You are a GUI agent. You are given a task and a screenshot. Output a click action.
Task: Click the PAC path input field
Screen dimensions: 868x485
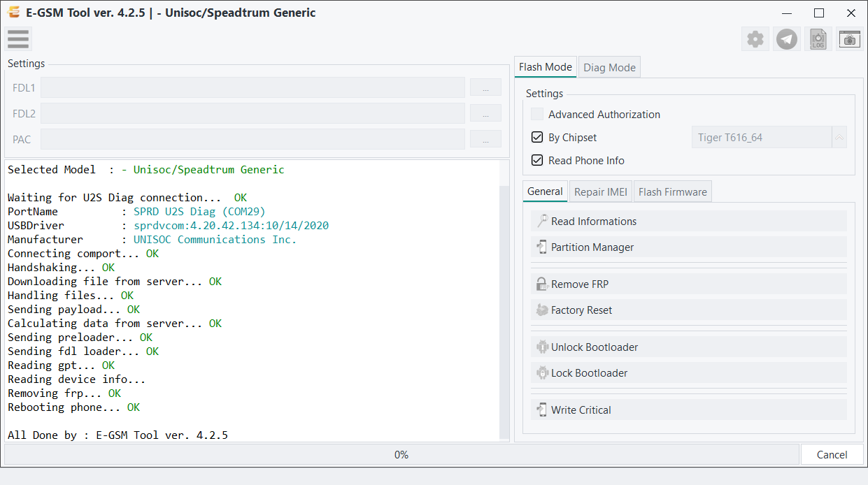pyautogui.click(x=252, y=139)
